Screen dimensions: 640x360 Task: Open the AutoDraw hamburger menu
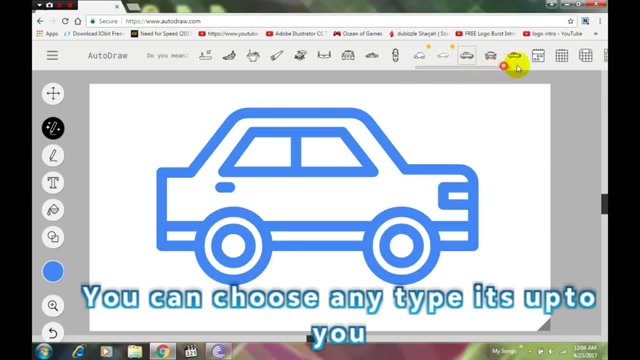pyautogui.click(x=52, y=56)
